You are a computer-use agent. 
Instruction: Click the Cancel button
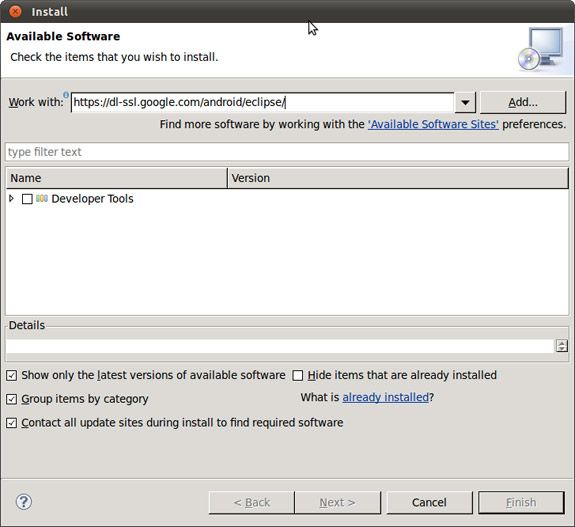pyautogui.click(x=429, y=502)
